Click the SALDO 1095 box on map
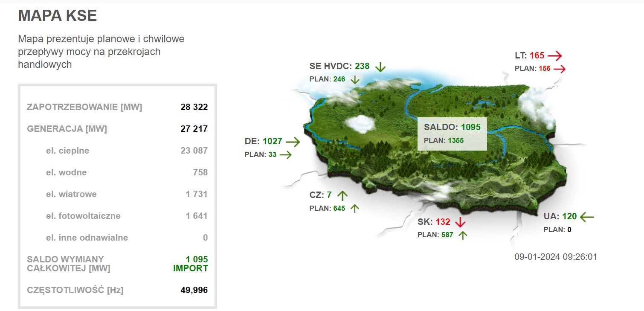Viewport: 644px width, 311px height. pos(452,134)
